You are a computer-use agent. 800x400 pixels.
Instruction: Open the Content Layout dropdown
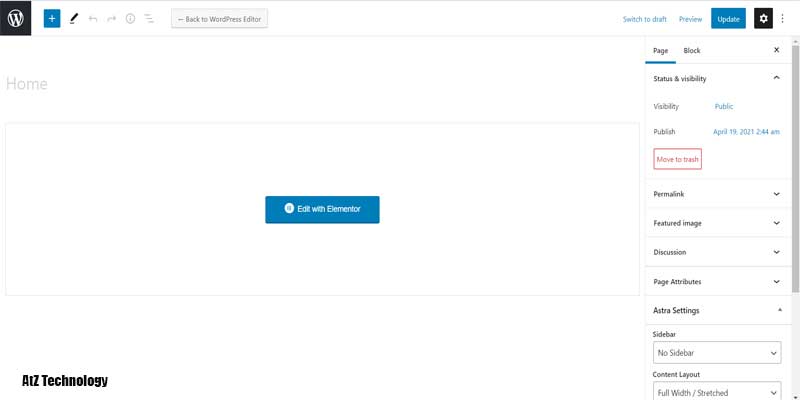[717, 391]
